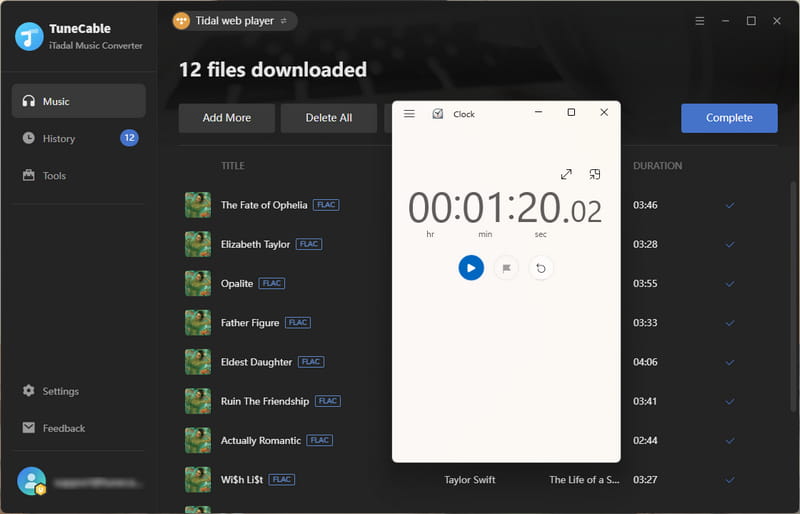Image resolution: width=800 pixels, height=514 pixels.
Task: Click the blue Complete button
Action: point(729,118)
